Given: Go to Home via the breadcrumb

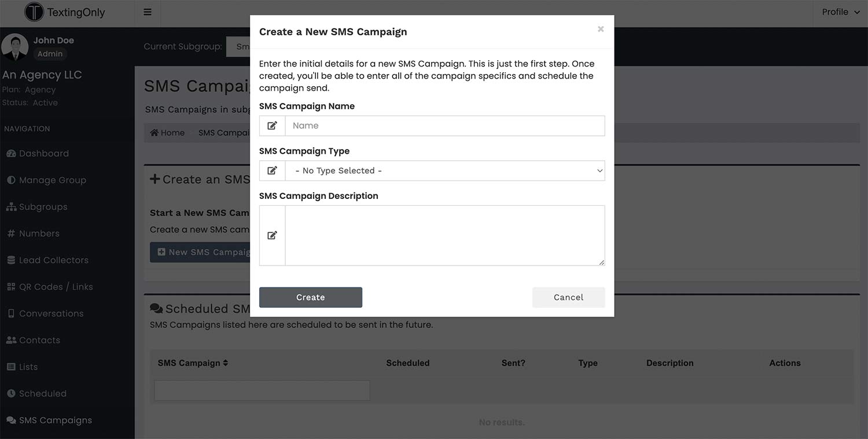Looking at the screenshot, I should click(167, 132).
